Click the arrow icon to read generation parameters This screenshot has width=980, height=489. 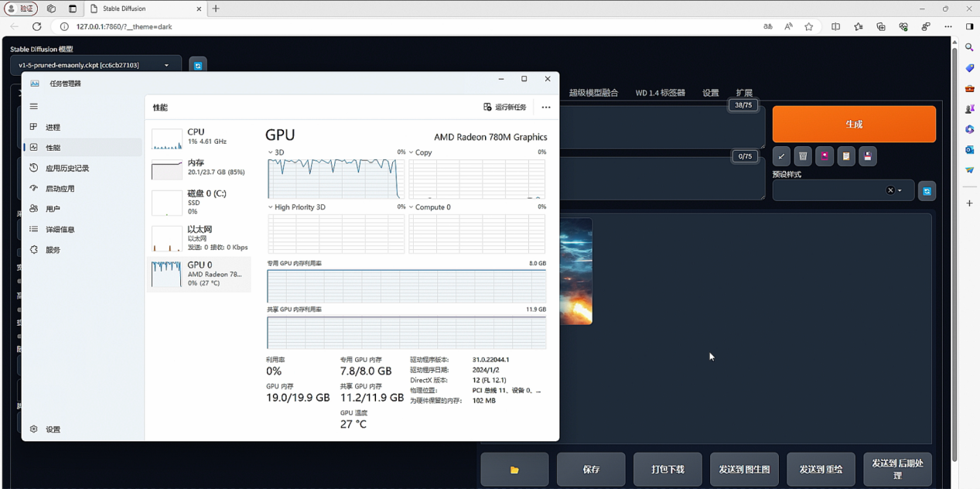pyautogui.click(x=781, y=156)
